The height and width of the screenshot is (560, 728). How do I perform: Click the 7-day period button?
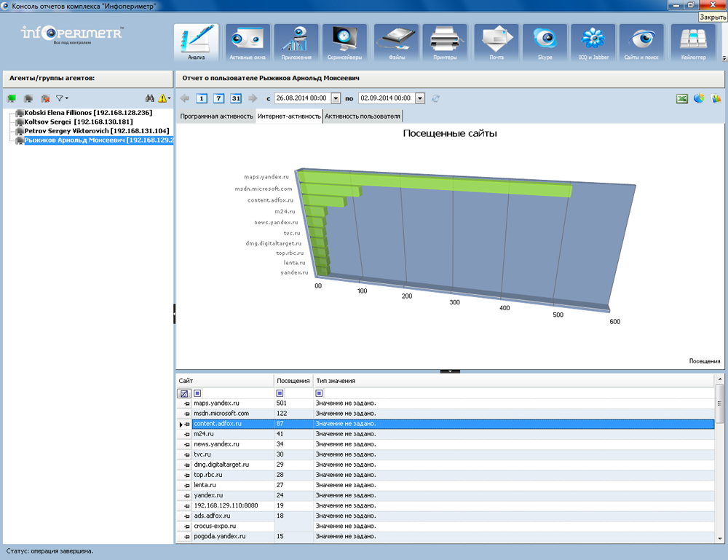pyautogui.click(x=218, y=98)
